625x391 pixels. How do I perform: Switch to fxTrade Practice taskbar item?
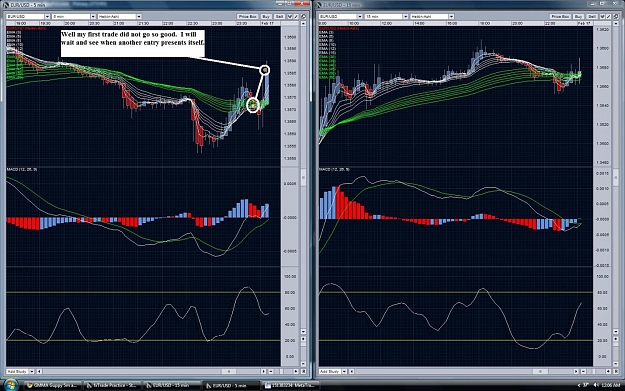pyautogui.click(x=112, y=385)
